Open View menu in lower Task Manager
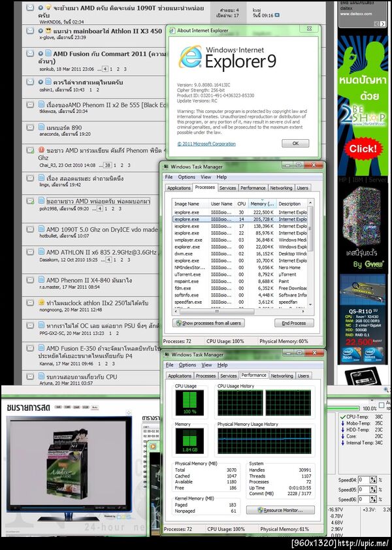 click(x=206, y=365)
